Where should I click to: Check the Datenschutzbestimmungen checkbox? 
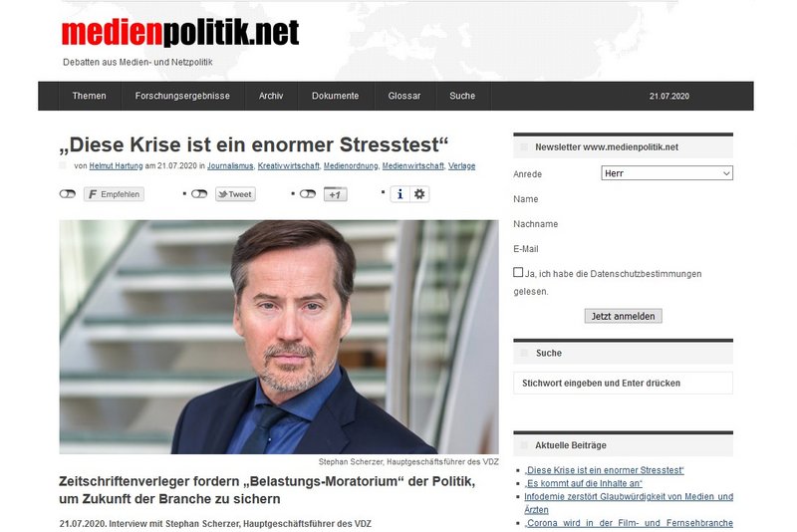518,272
